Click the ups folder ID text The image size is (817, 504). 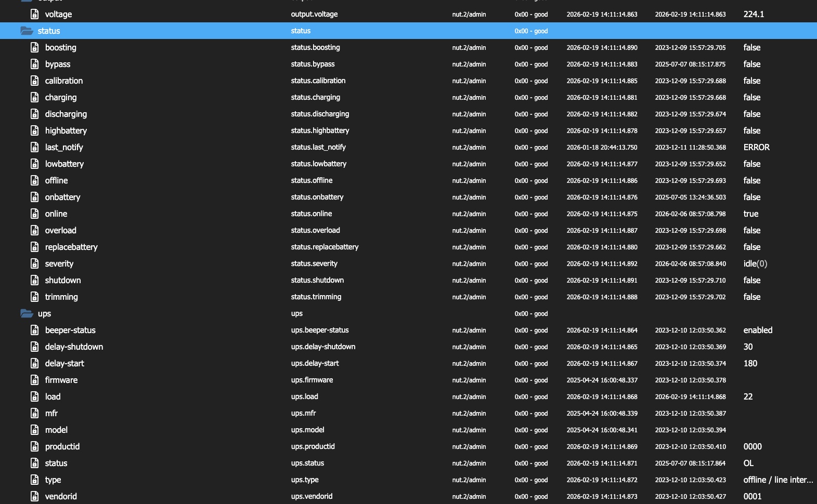coord(296,313)
